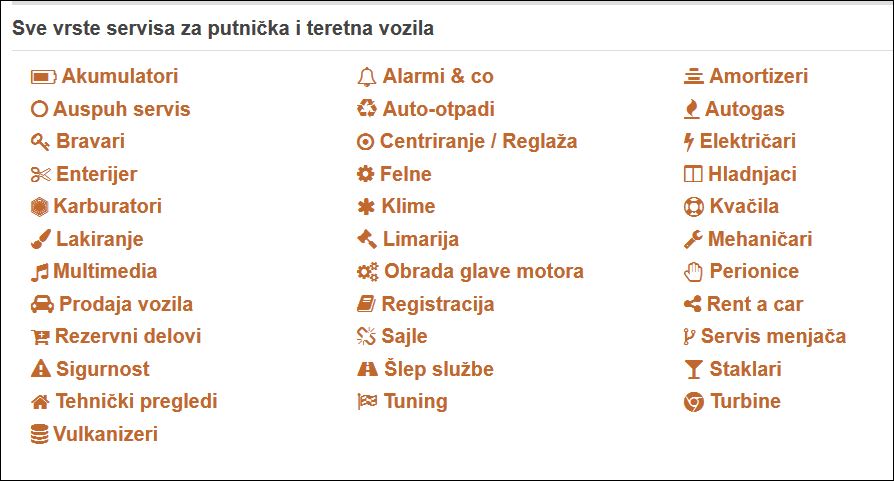
Task: Click the flame icon next to Autogas
Action: click(692, 109)
